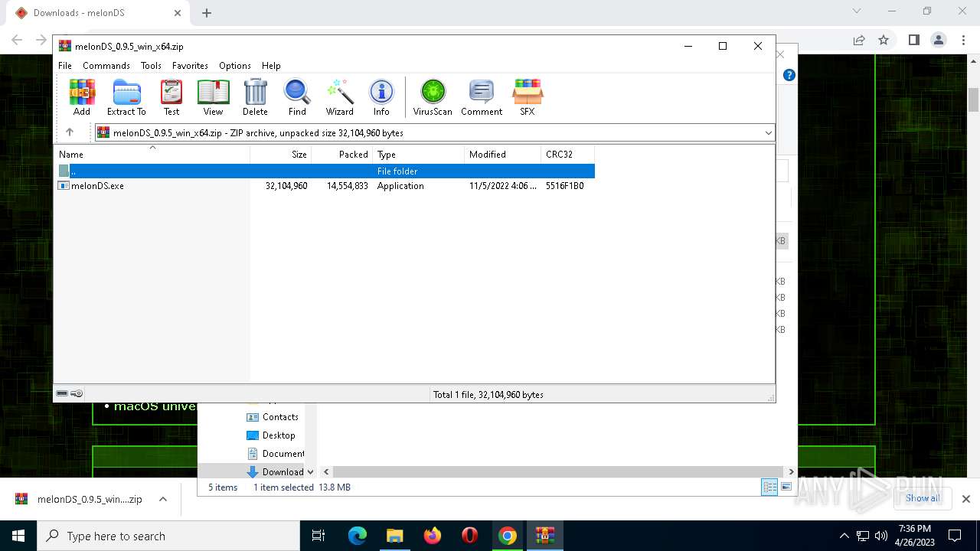
Task: Sort by Modified column header
Action: (x=502, y=155)
